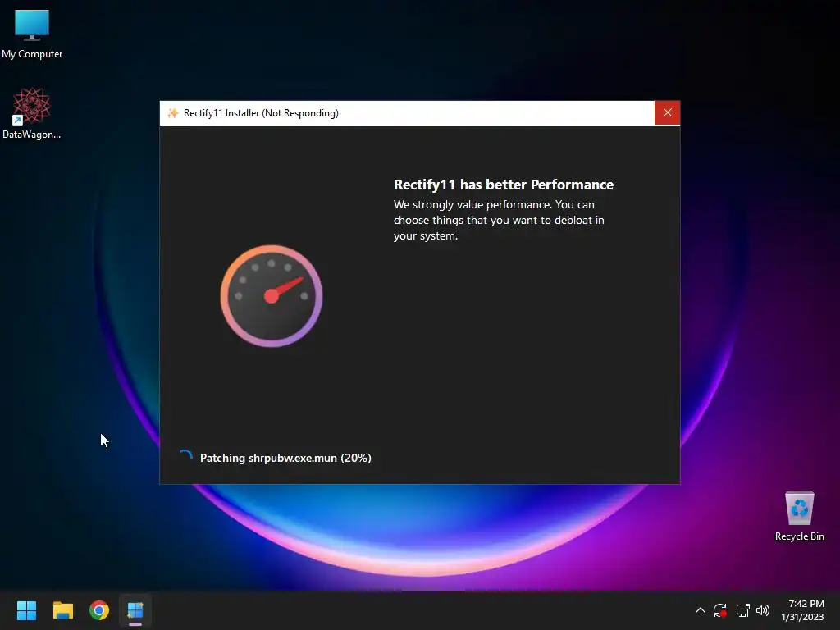
Task: Open clock showing 7:42 PM
Action: (x=802, y=610)
